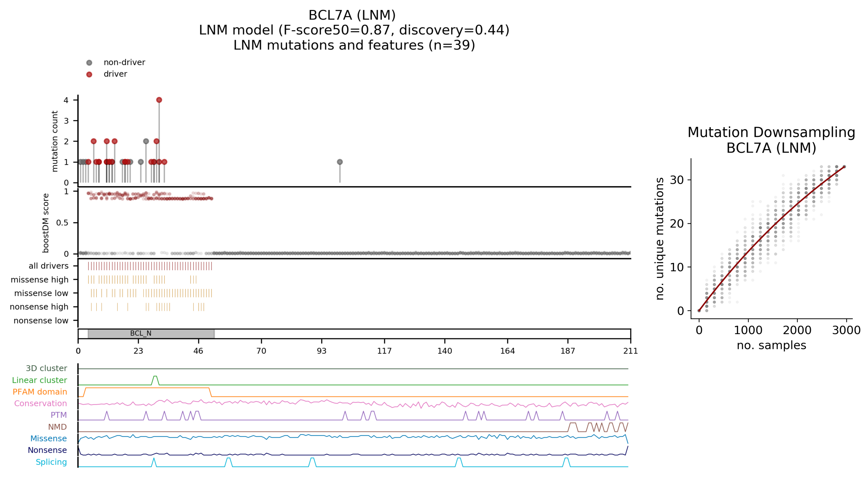This screenshot has height=478, width=868.
Task: Click the gray non-driver lollipop at count 2
Action: coord(146,142)
